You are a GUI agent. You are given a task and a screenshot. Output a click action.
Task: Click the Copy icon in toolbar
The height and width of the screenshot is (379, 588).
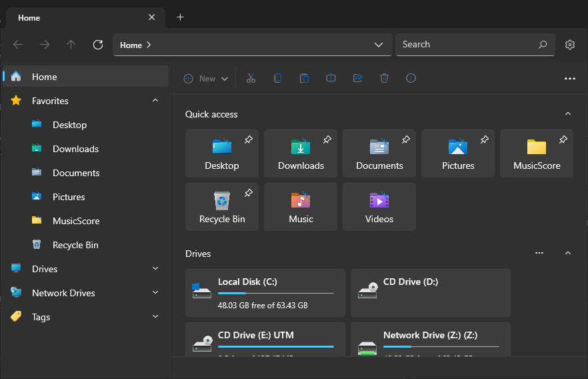pos(277,78)
